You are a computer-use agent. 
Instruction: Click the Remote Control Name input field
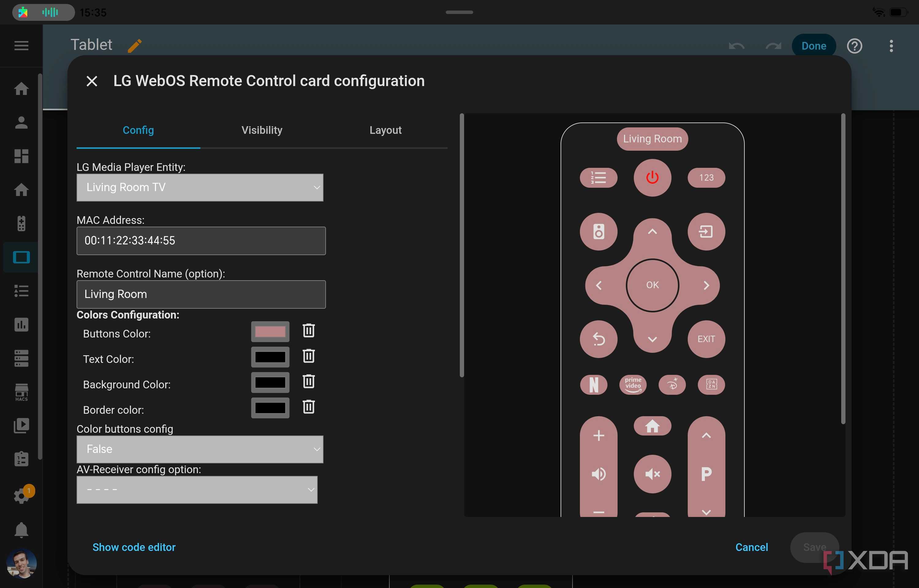(x=201, y=294)
